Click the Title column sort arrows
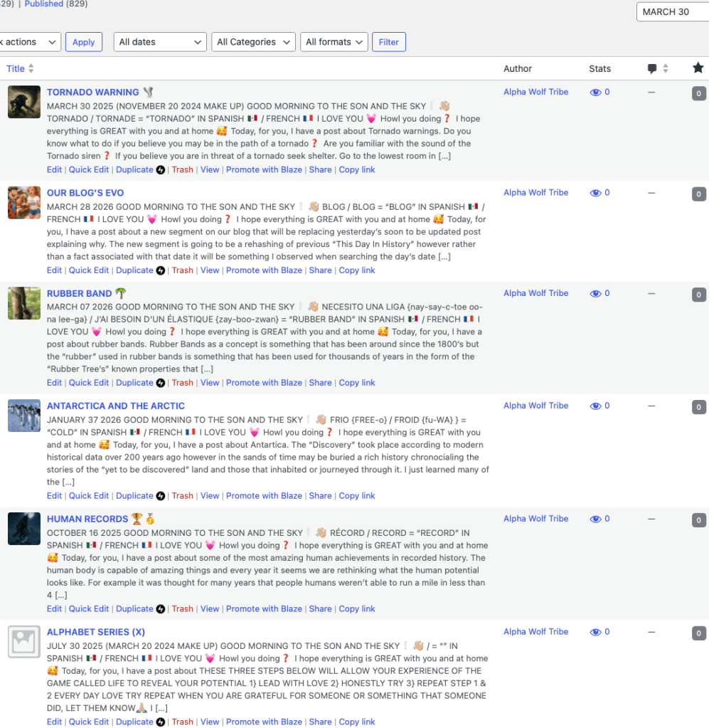Screen dimensions: 709x728 (x=31, y=69)
